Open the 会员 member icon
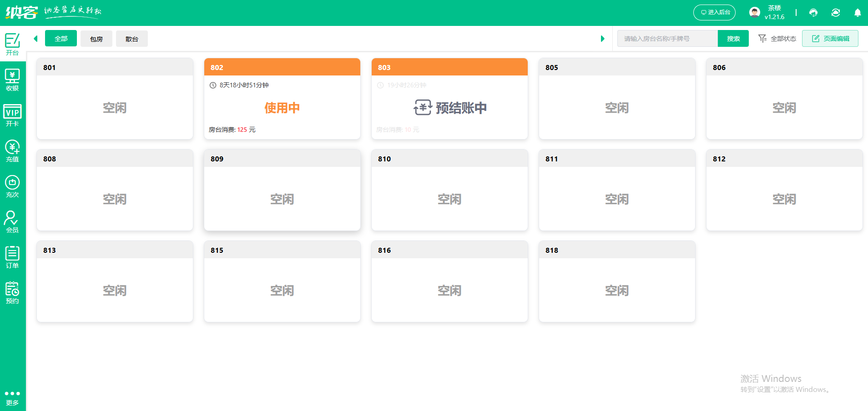This screenshot has width=868, height=411. point(12,222)
